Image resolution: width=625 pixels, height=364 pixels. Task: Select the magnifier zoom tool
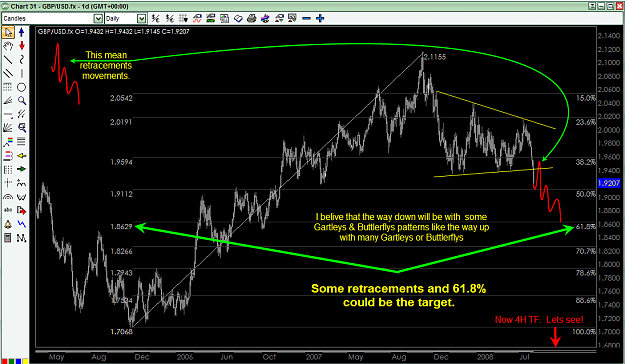point(22,100)
